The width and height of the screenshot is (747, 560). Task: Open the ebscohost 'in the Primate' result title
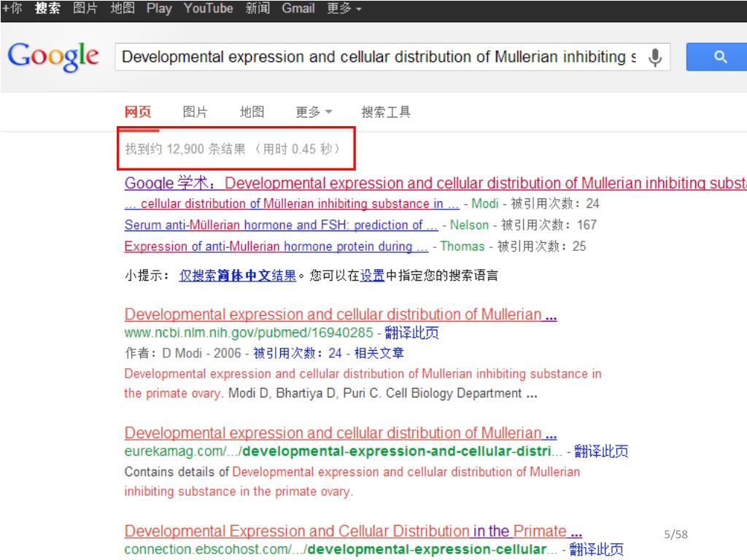353,531
